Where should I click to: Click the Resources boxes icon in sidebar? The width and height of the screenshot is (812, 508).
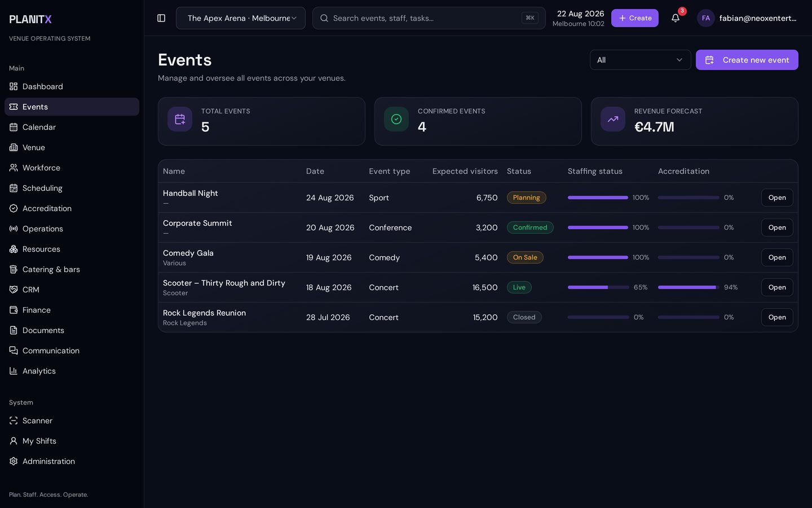coord(14,249)
